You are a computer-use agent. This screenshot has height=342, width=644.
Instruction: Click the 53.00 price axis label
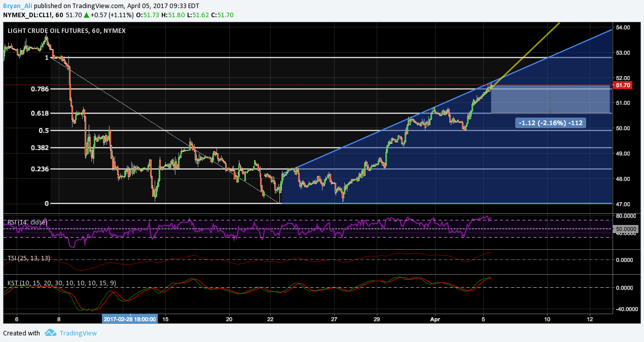pyautogui.click(x=623, y=53)
